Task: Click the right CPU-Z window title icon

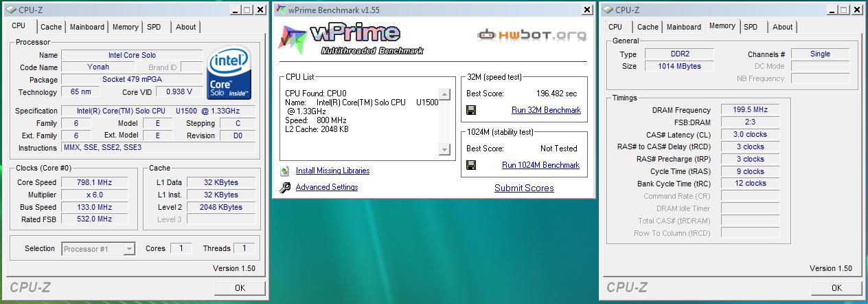Action: pyautogui.click(x=608, y=10)
